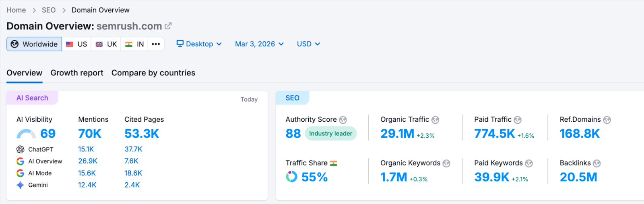Click the Desktop monitor icon
The width and height of the screenshot is (644, 204).
(x=180, y=43)
